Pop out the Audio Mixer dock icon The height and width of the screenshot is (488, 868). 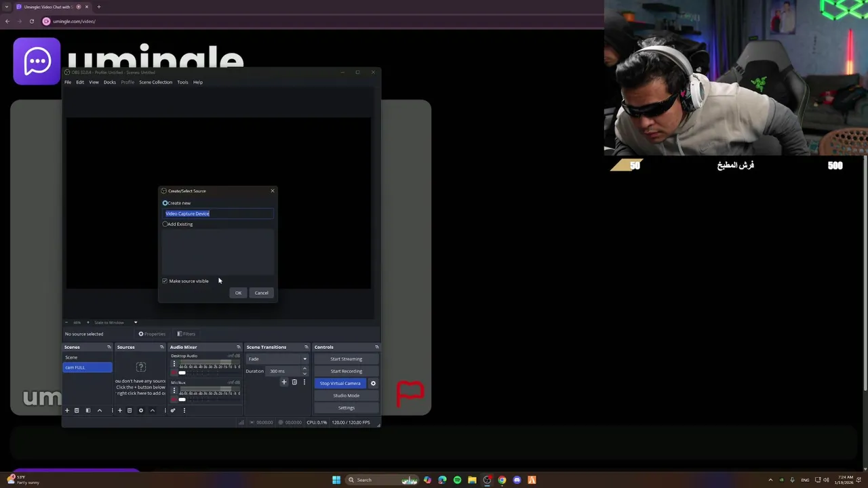(238, 347)
